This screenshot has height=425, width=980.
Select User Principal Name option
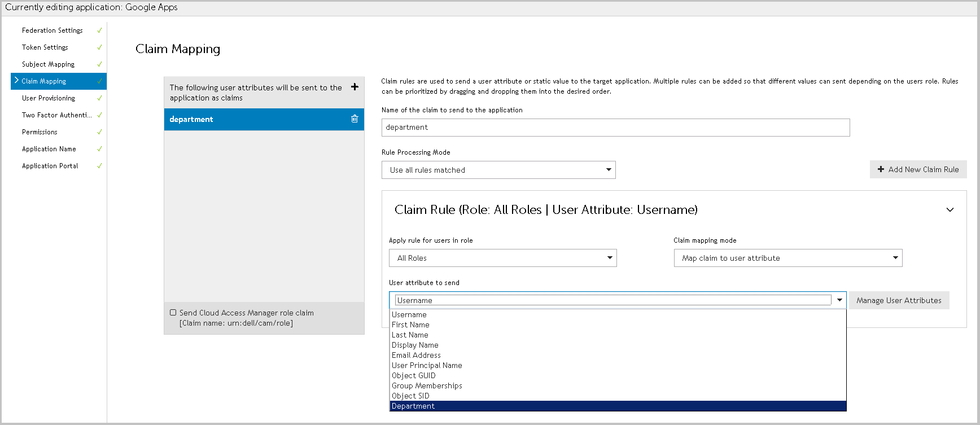(427, 365)
